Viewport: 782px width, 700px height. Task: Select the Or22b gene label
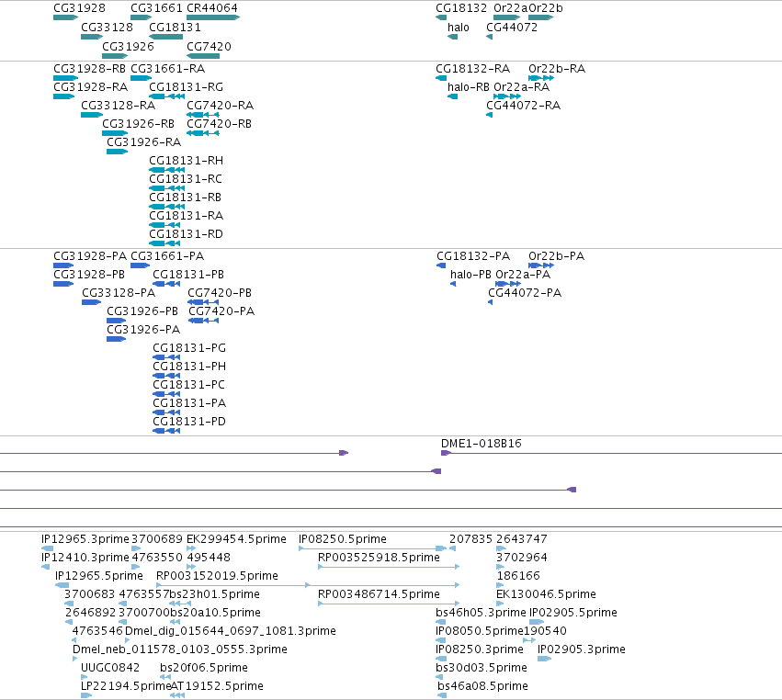click(546, 8)
